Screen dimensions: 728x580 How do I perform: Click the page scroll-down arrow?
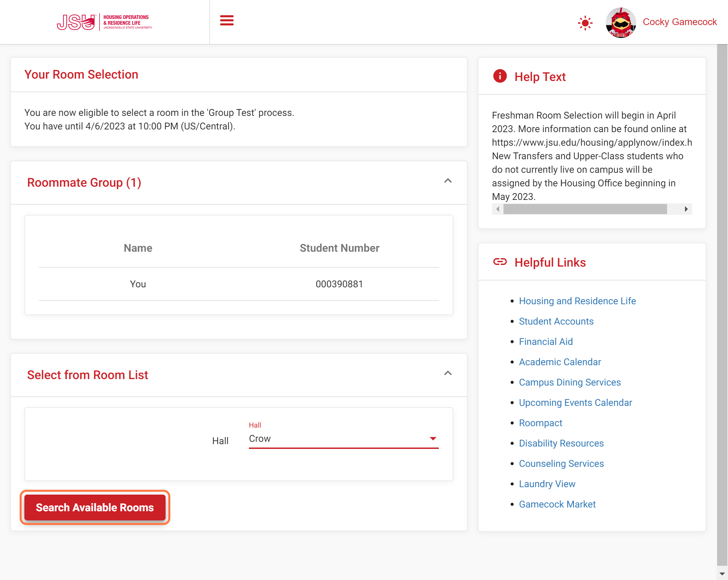722,574
